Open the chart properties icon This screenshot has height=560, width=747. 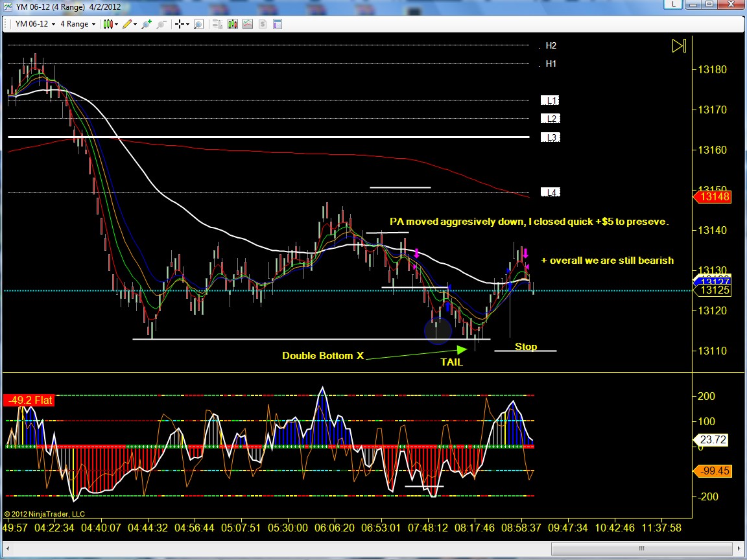pyautogui.click(x=278, y=24)
